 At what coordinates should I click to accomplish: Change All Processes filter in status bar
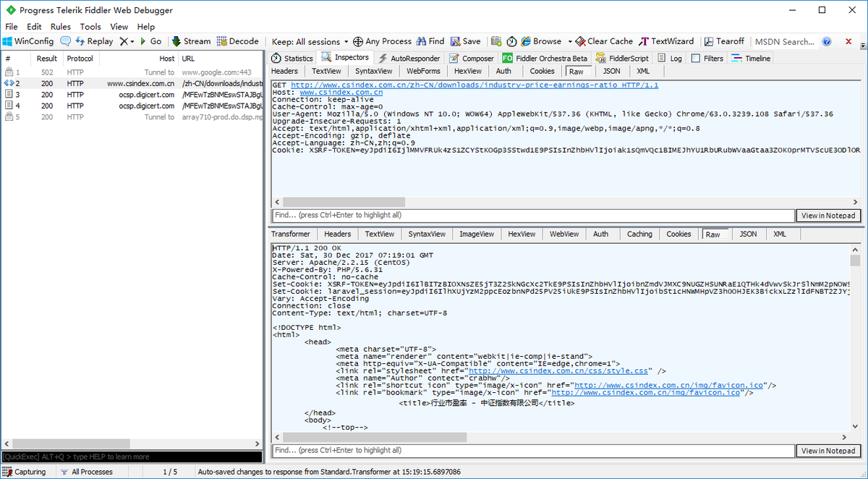(x=86, y=472)
